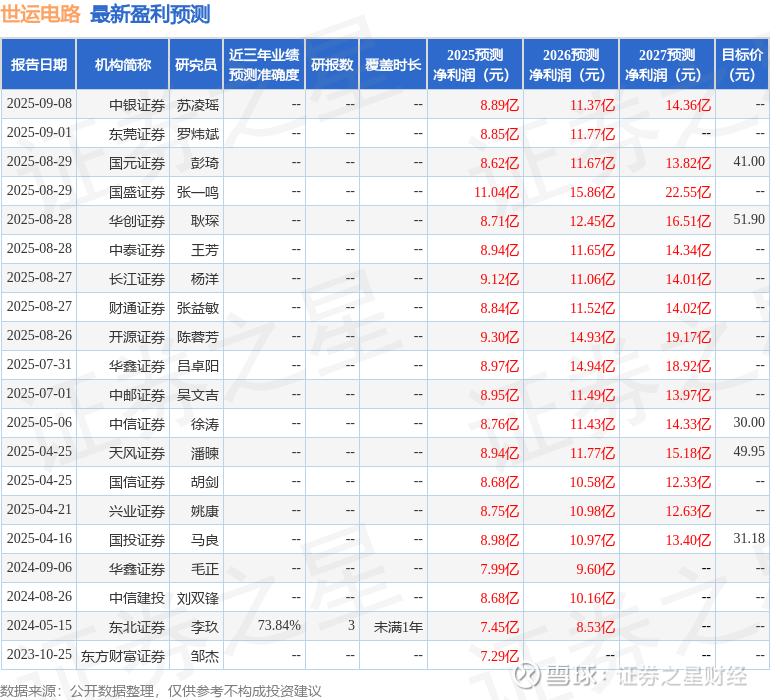Select researcher 吕卓阳

click(197, 366)
